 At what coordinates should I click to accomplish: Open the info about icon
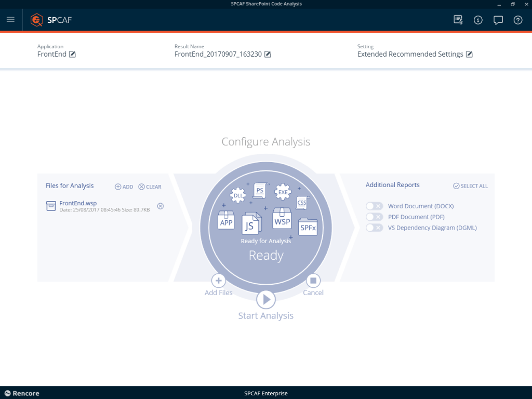pos(478,20)
